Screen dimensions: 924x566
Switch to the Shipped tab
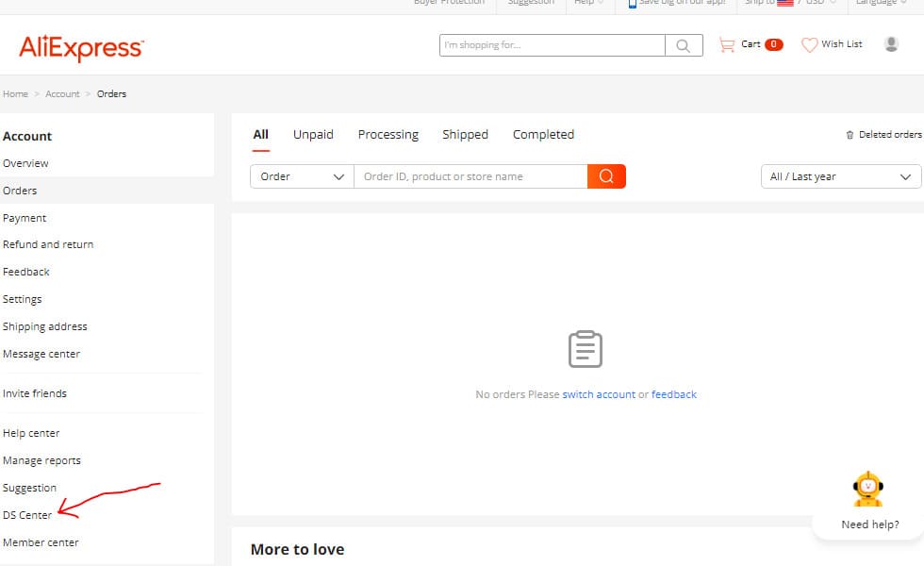[465, 134]
